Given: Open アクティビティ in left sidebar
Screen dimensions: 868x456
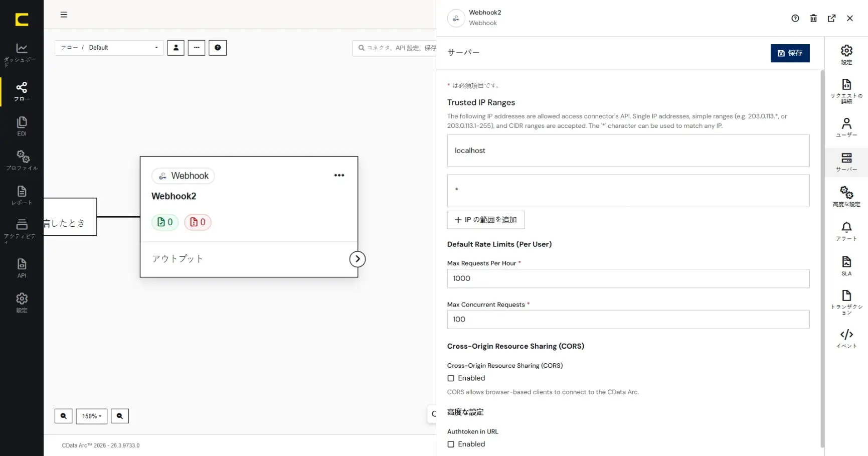Looking at the screenshot, I should [22, 231].
